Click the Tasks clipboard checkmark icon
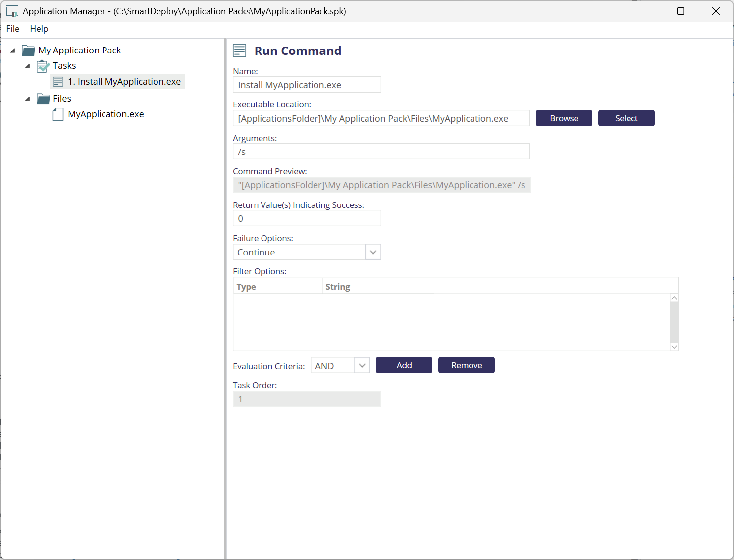The image size is (734, 560). (x=43, y=66)
